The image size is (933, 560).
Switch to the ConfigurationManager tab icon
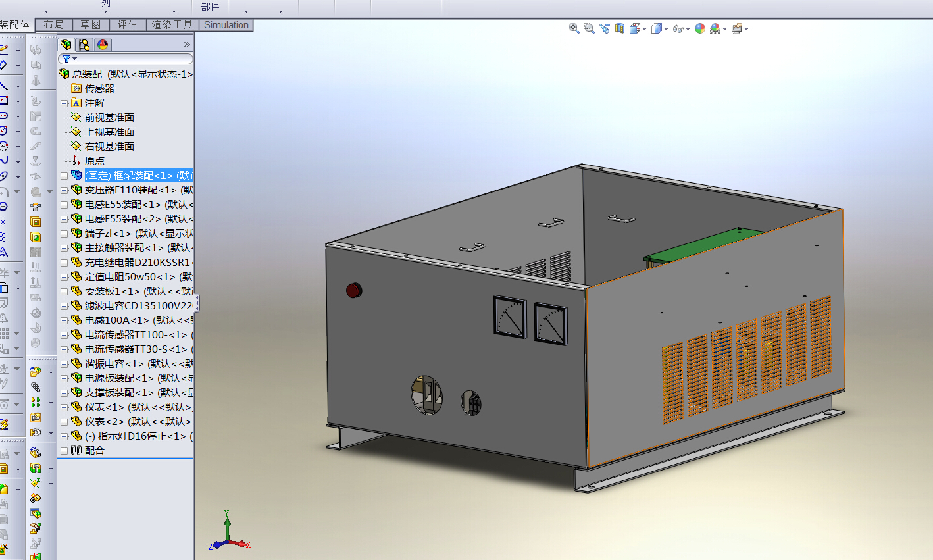(84, 45)
